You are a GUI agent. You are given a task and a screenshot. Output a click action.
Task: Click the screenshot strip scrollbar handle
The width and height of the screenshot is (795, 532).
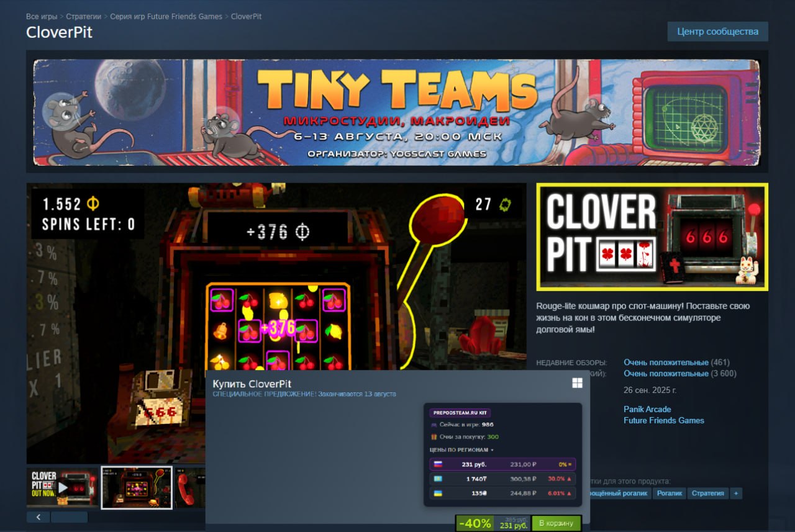tap(69, 516)
